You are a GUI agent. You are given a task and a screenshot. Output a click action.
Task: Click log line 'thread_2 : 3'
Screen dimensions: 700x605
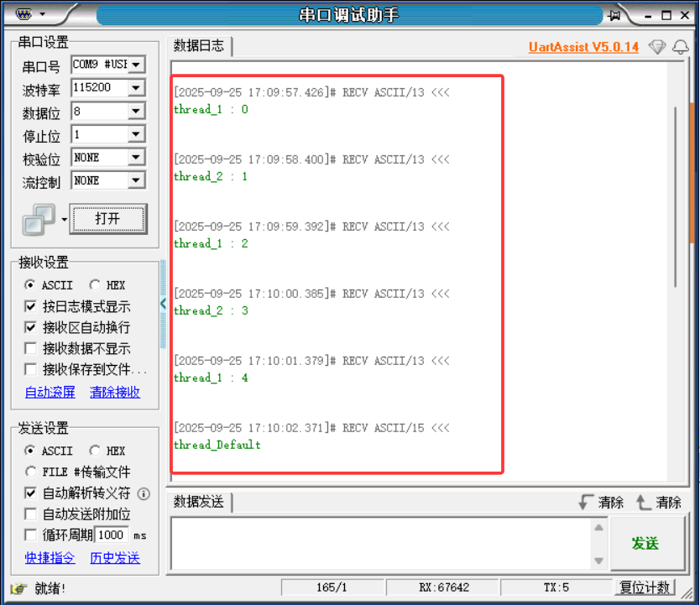pos(211,310)
